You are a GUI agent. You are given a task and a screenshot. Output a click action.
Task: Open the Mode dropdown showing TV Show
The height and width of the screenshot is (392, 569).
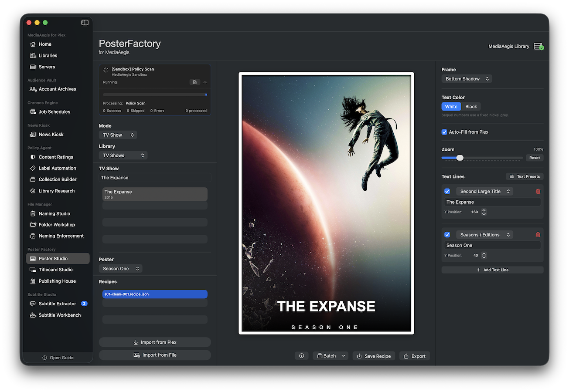118,135
